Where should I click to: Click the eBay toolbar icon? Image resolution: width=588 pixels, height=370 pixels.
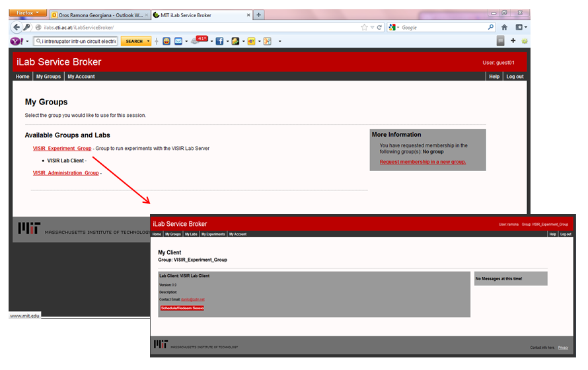click(x=251, y=41)
